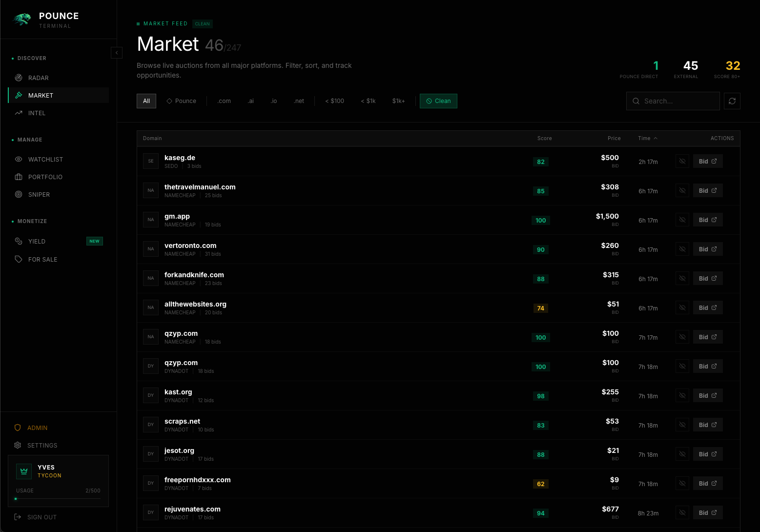Sign out of Pounce
Image resolution: width=760 pixels, height=532 pixels.
coord(58,517)
